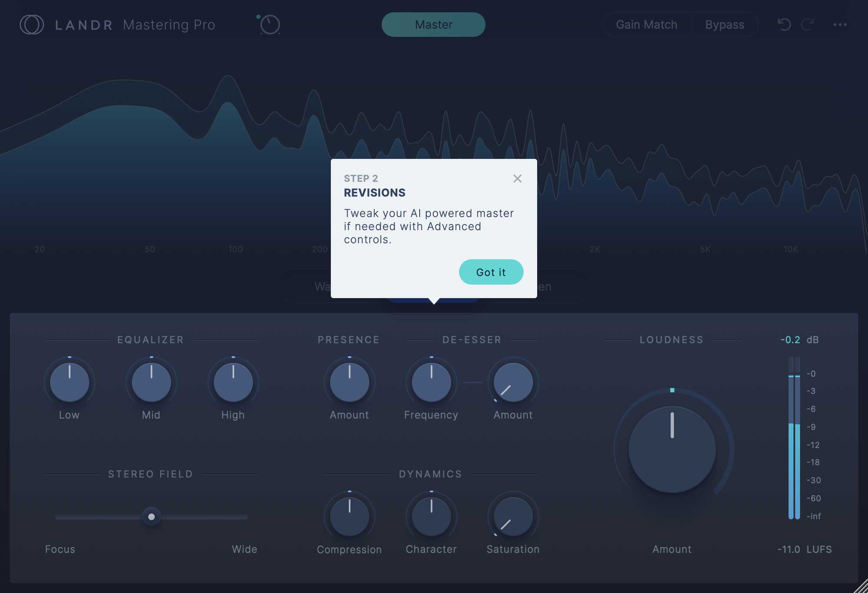Image resolution: width=868 pixels, height=593 pixels.
Task: Click the Presence Amount knob
Action: pyautogui.click(x=349, y=382)
